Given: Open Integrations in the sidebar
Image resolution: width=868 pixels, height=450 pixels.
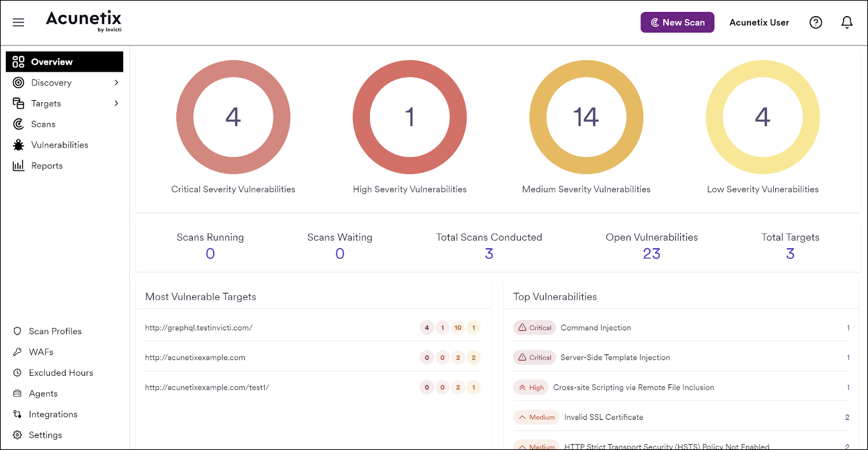Looking at the screenshot, I should point(53,414).
